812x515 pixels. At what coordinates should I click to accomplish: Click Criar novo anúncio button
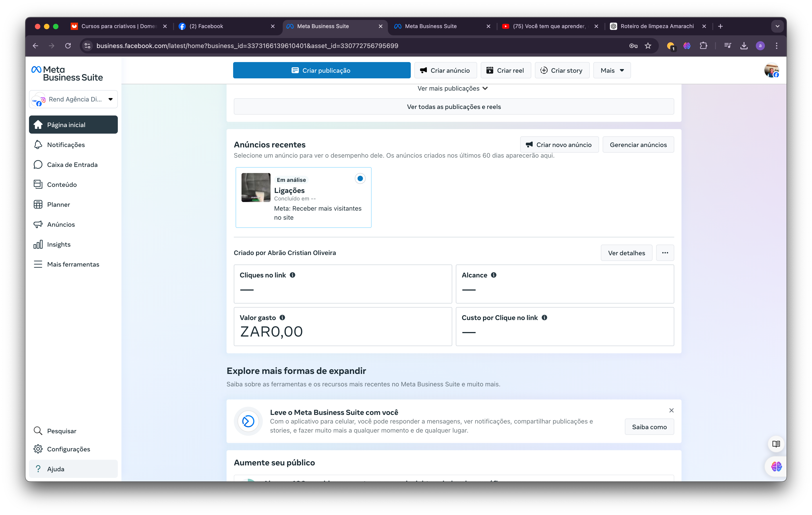[559, 144]
